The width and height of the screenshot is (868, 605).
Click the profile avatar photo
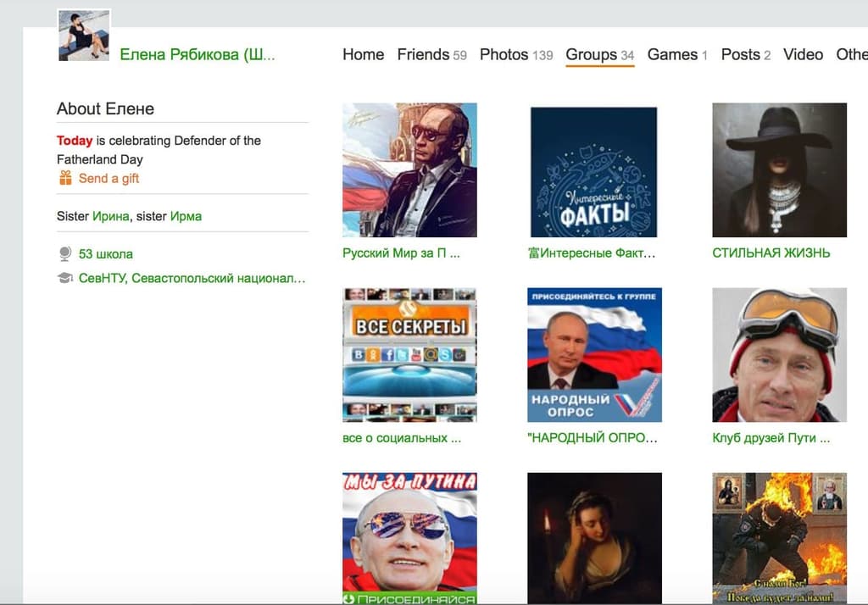[83, 36]
